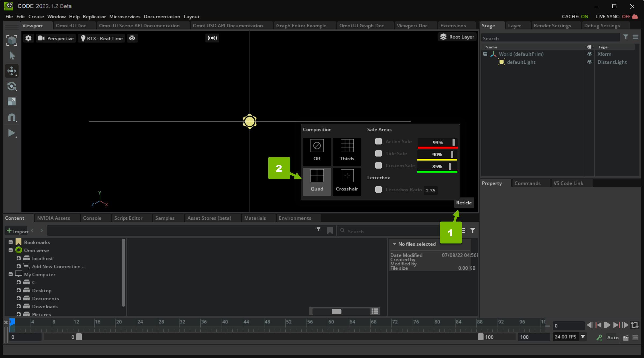Adjust the Action Safe 93% slider
644x358 pixels.
point(437,143)
